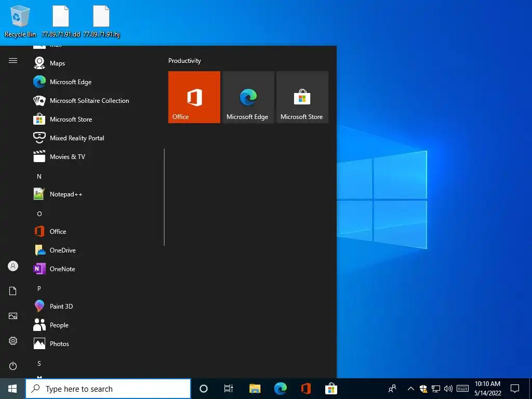This screenshot has height=399, width=532.
Task: Open Office in the app list
Action: tap(97, 231)
